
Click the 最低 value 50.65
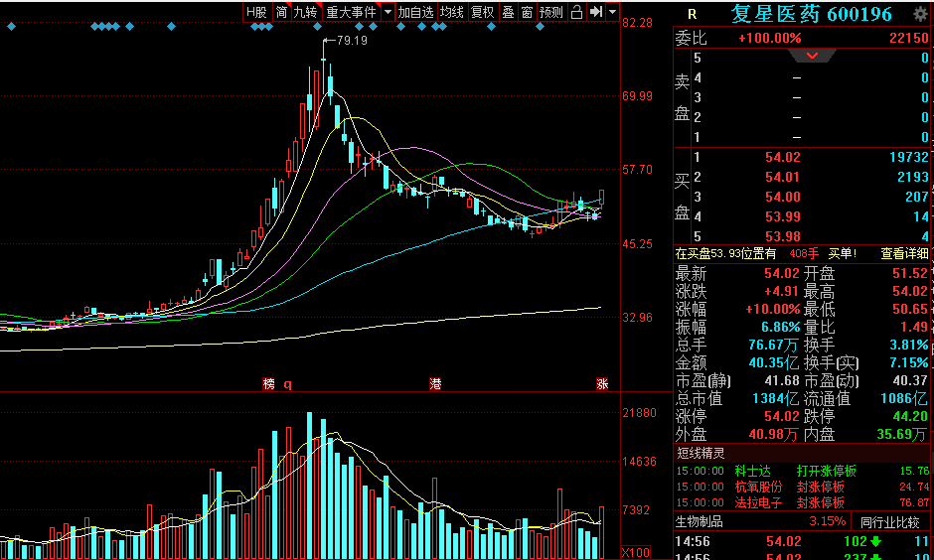(x=910, y=310)
